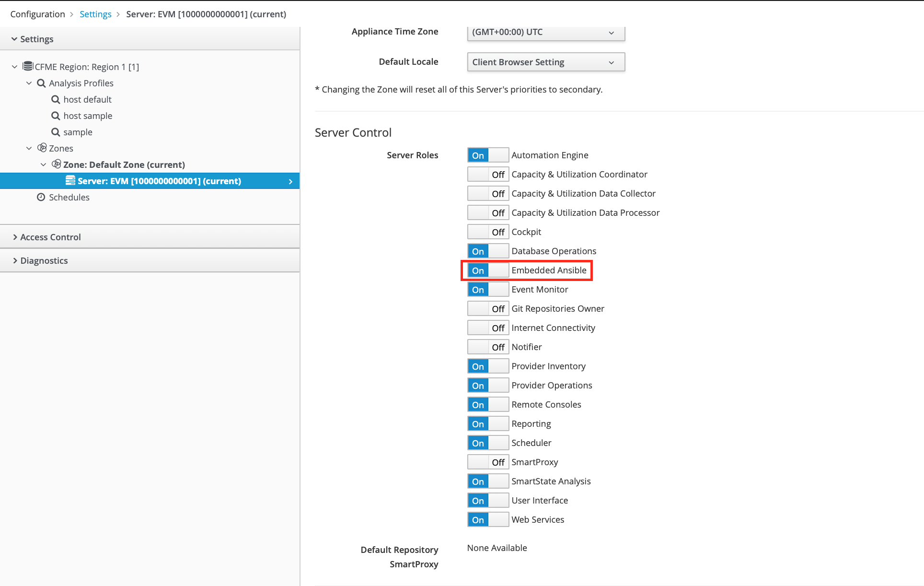Expand the Access Control accordion
The width and height of the screenshot is (924, 586).
50,237
